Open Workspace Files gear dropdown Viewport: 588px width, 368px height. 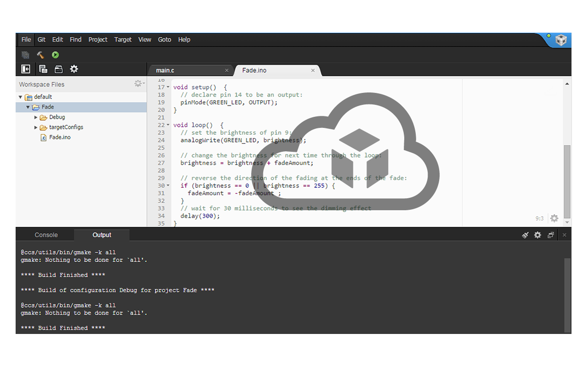pos(139,84)
